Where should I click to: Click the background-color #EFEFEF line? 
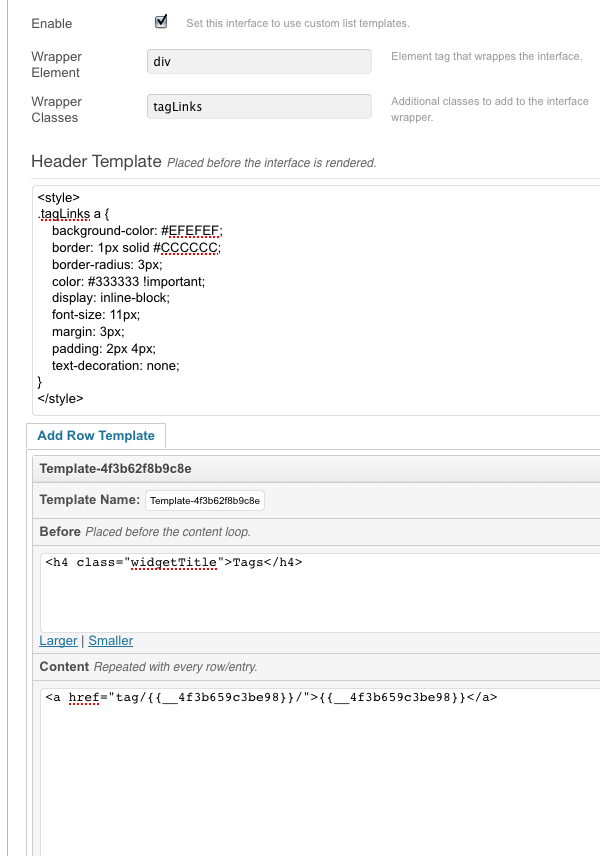point(137,231)
